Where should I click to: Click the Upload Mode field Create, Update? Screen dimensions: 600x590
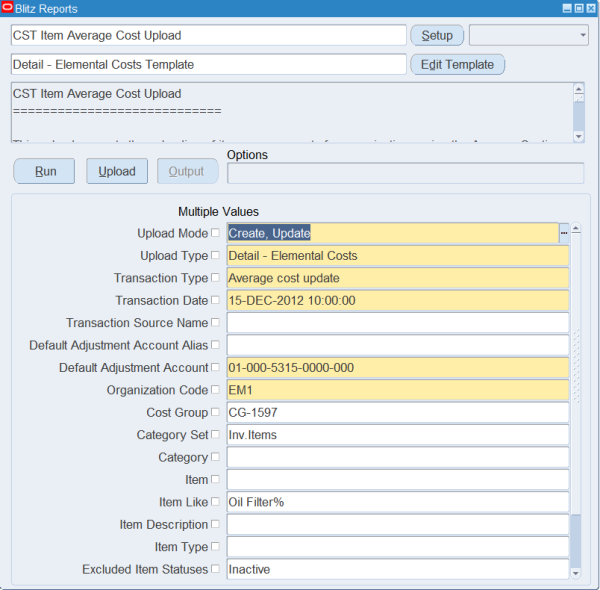pyautogui.click(x=393, y=233)
